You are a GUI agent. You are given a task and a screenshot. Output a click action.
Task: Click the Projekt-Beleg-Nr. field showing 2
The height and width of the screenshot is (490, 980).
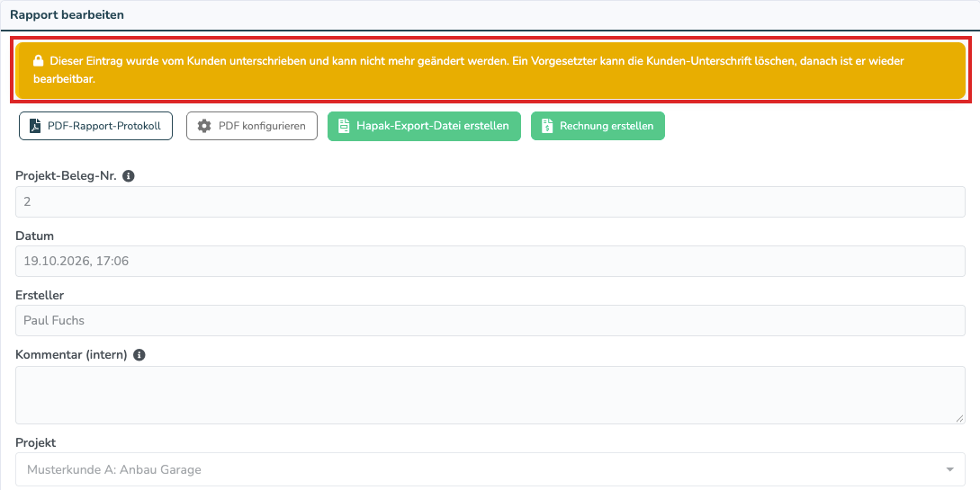coord(490,201)
